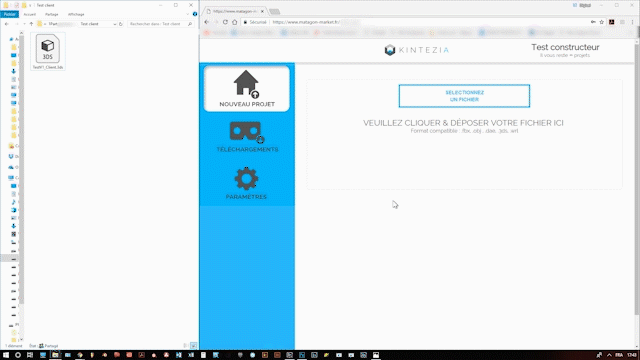
Task: Click the taskbar clock
Action: tap(632, 355)
